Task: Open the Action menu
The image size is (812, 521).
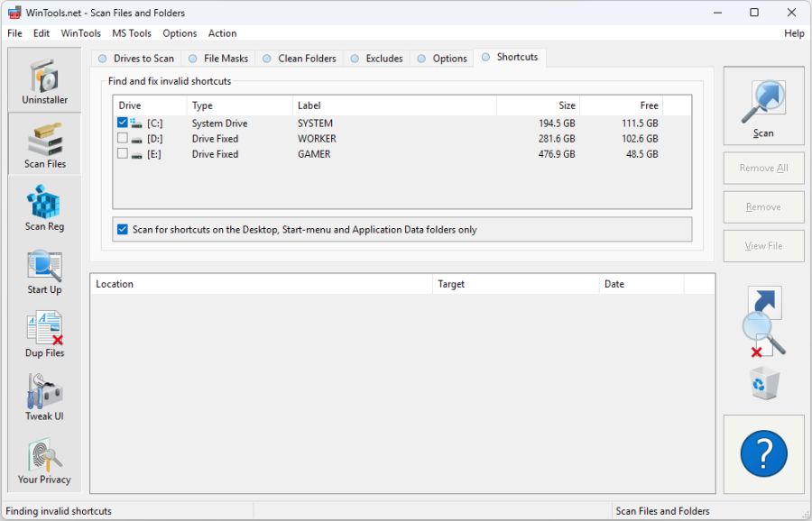Action: pyautogui.click(x=222, y=33)
